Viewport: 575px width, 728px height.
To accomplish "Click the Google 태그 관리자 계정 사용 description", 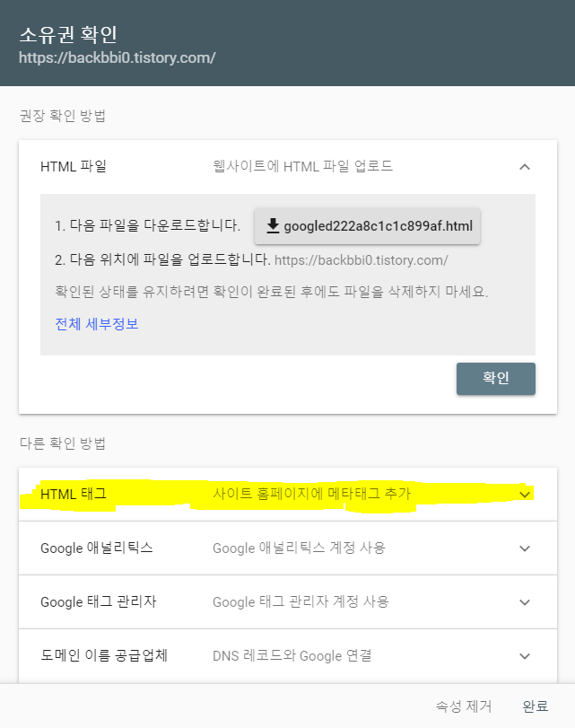I will click(x=301, y=601).
